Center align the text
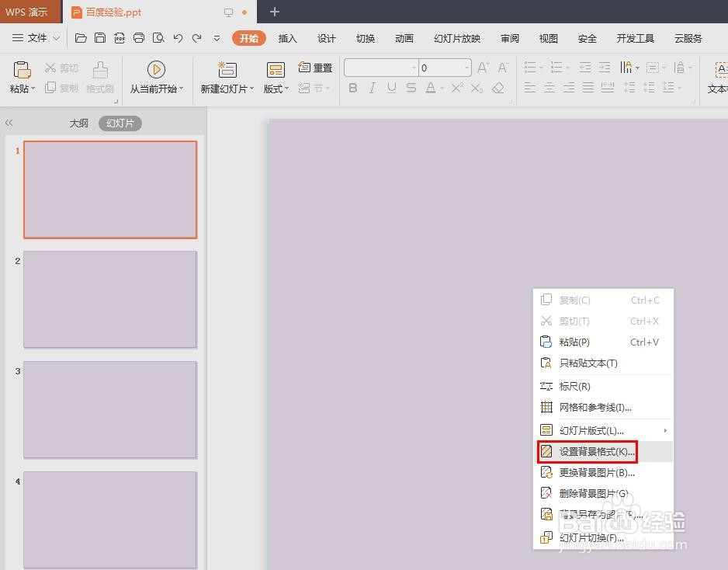 pos(549,87)
